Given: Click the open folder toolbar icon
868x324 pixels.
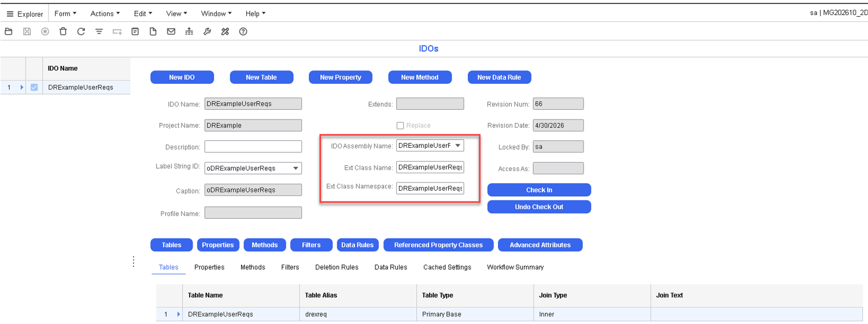Looking at the screenshot, I should tap(8, 32).
